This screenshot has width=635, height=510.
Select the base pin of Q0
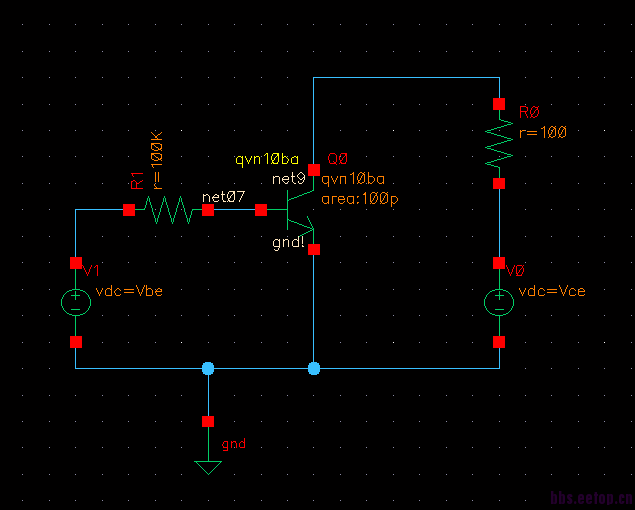tap(261, 210)
